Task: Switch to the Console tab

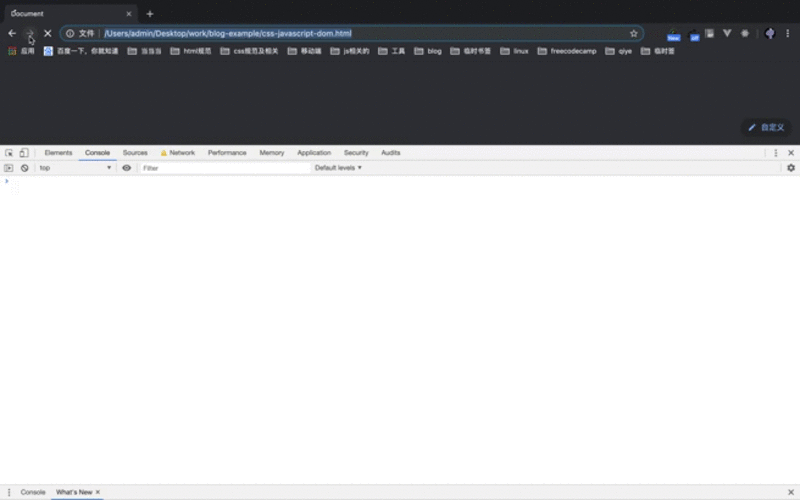Action: pyautogui.click(x=97, y=153)
